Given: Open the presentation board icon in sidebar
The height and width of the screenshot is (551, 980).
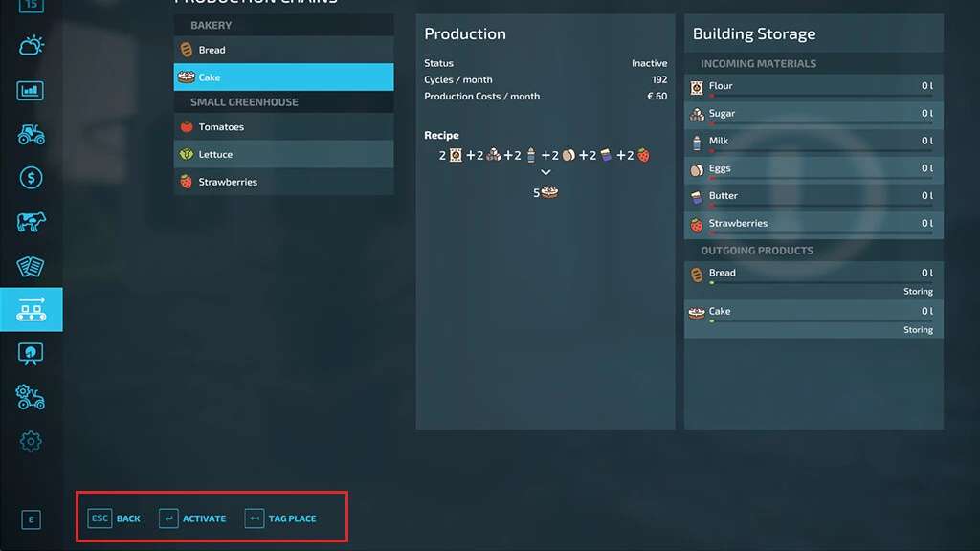Looking at the screenshot, I should [x=31, y=353].
